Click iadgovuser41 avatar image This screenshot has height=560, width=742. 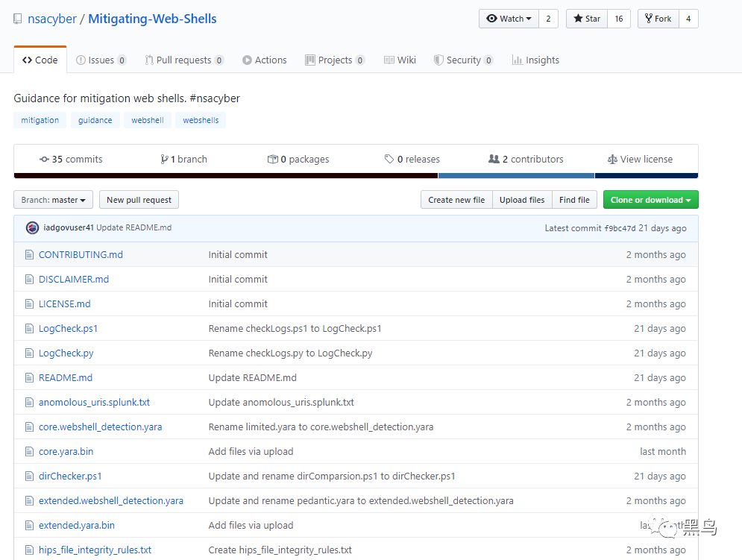[x=32, y=227]
